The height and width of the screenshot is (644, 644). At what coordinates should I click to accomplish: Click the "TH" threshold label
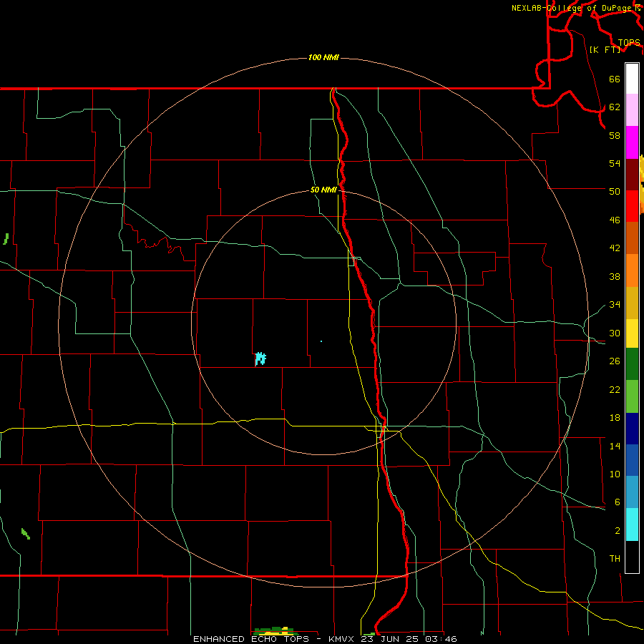point(615,559)
